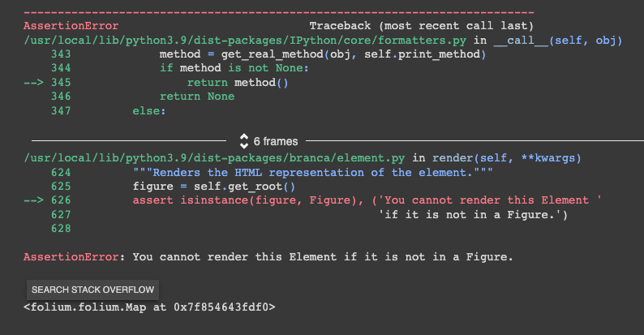Click the docstring on line 624

point(312,173)
